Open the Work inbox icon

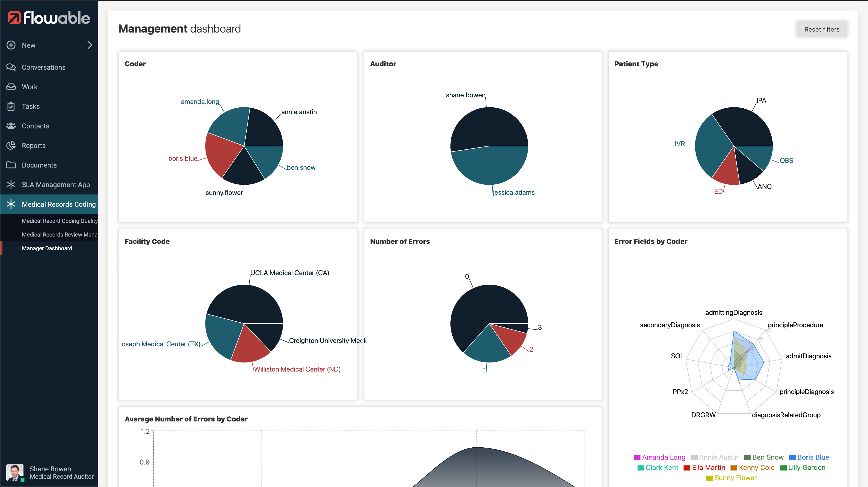point(11,87)
